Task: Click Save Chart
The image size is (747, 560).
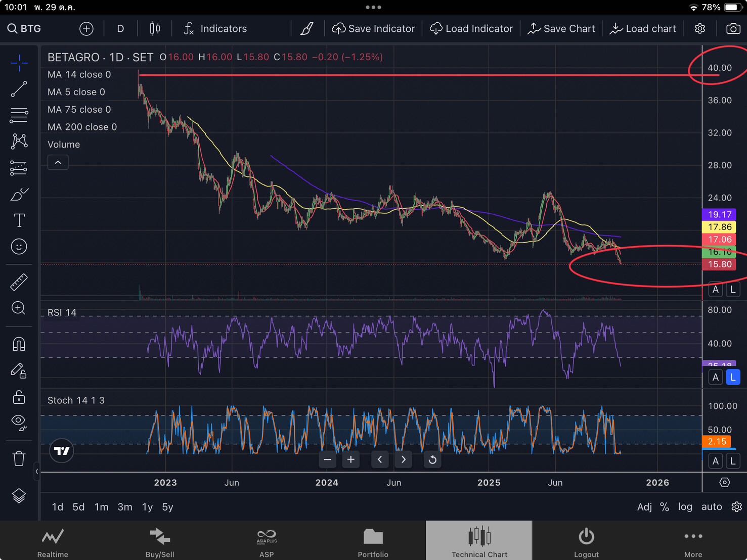Action: point(561,29)
